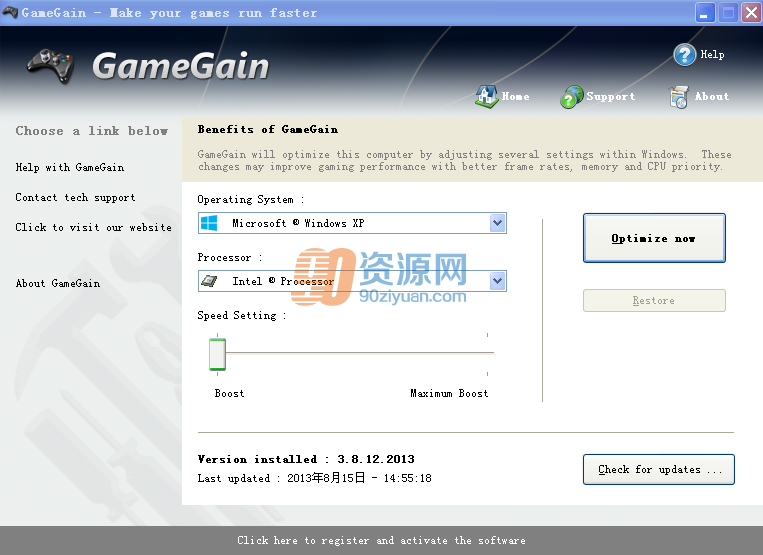Click the slider track near Maximum Boost

click(487, 353)
